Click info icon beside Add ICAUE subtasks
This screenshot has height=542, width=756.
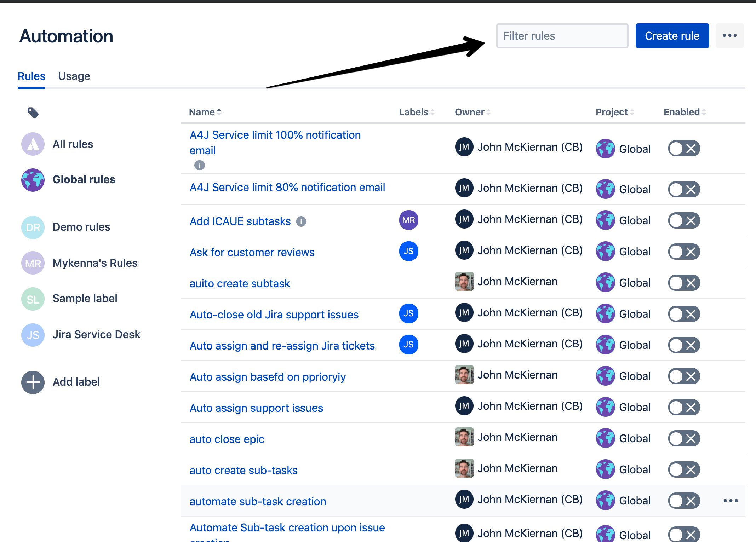pyautogui.click(x=301, y=221)
